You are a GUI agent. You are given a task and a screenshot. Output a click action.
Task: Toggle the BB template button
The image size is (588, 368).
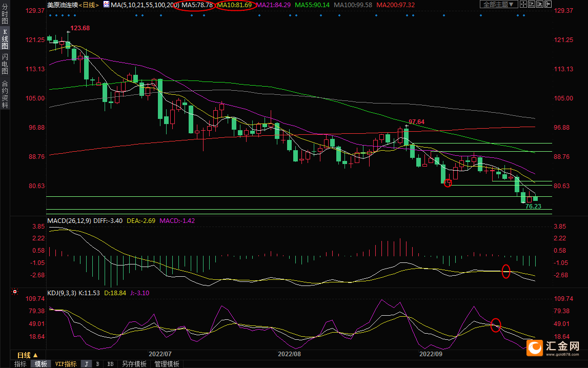coord(110,364)
